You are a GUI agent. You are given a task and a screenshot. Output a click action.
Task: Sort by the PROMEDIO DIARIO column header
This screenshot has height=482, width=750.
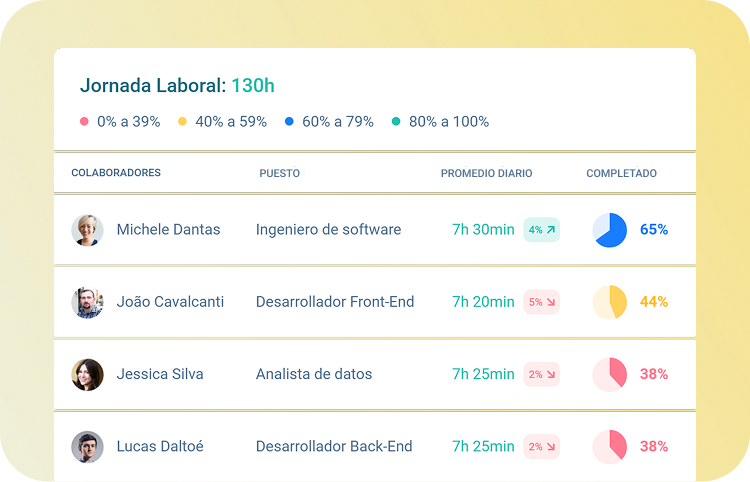(x=486, y=173)
